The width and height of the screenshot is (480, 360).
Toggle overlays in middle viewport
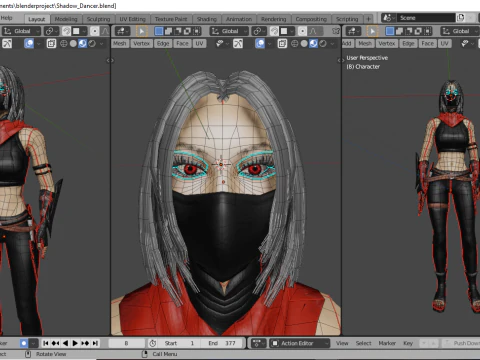click(260, 44)
